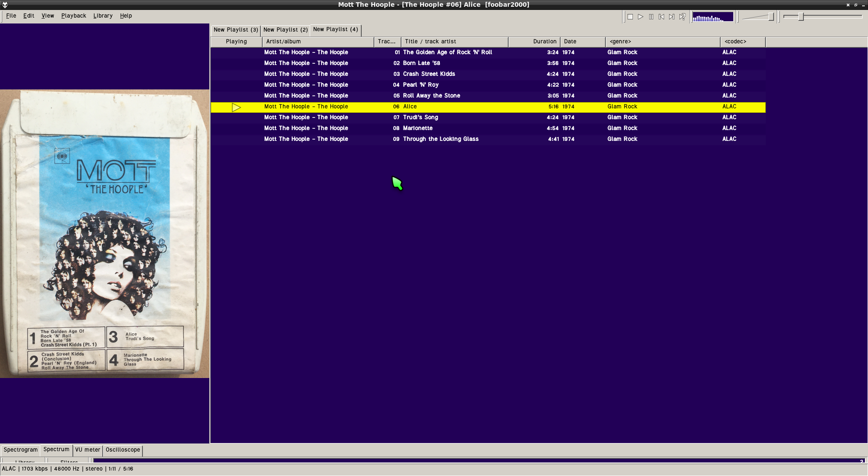Open the Edit menu

pyautogui.click(x=29, y=16)
